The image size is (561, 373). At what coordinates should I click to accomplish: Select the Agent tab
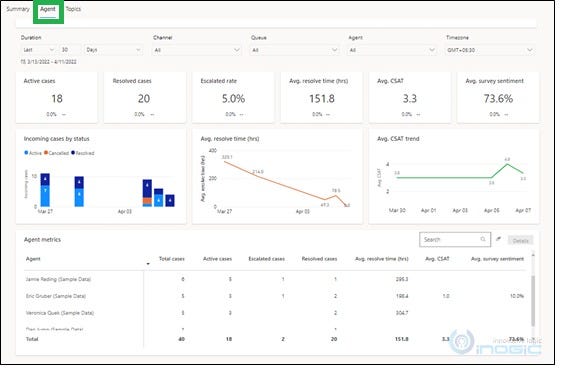48,9
